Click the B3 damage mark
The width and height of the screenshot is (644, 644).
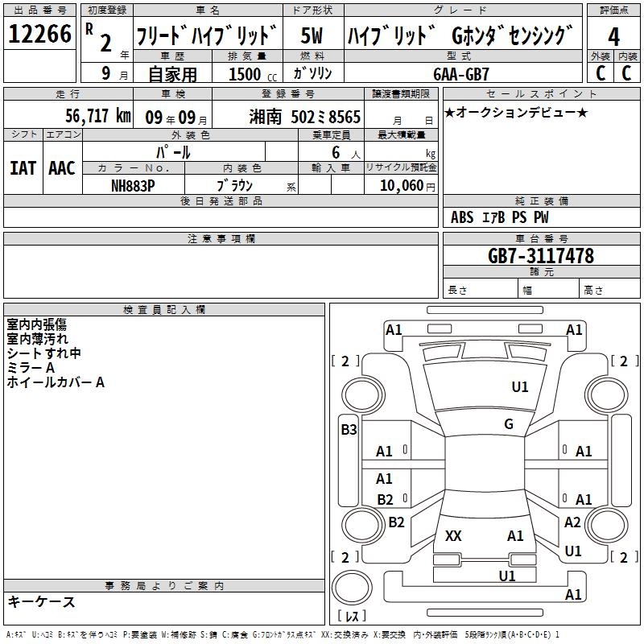click(x=349, y=430)
